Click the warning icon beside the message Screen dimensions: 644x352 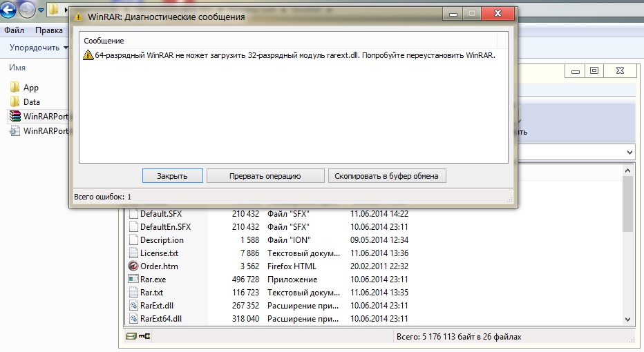(x=88, y=55)
